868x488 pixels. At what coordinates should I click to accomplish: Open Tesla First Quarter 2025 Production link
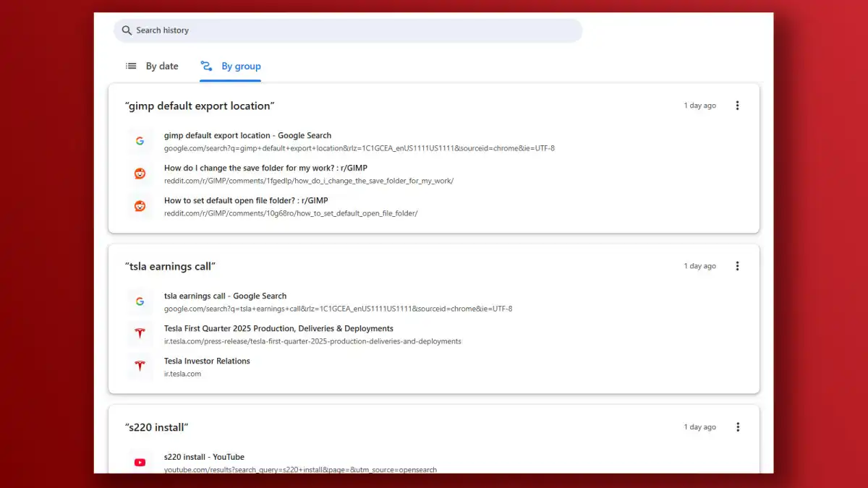pyautogui.click(x=278, y=328)
